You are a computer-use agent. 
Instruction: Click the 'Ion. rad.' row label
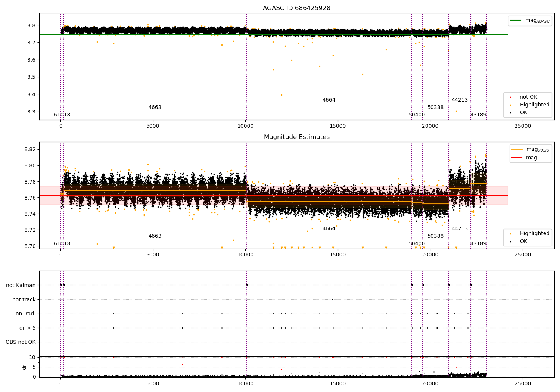(x=25, y=314)
